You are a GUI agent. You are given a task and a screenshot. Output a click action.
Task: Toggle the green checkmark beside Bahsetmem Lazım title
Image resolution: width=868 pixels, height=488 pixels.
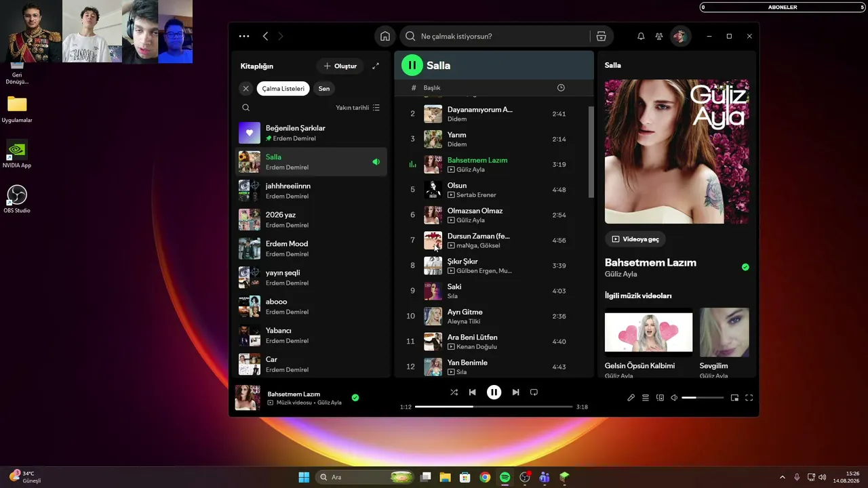tap(745, 267)
